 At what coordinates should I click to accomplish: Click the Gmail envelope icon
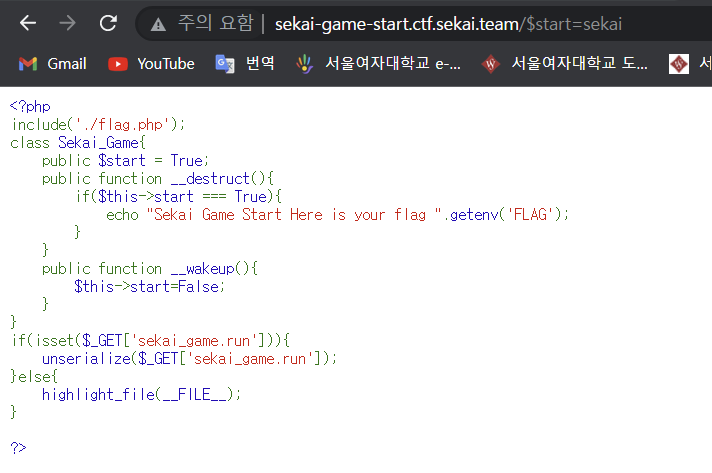(x=28, y=64)
